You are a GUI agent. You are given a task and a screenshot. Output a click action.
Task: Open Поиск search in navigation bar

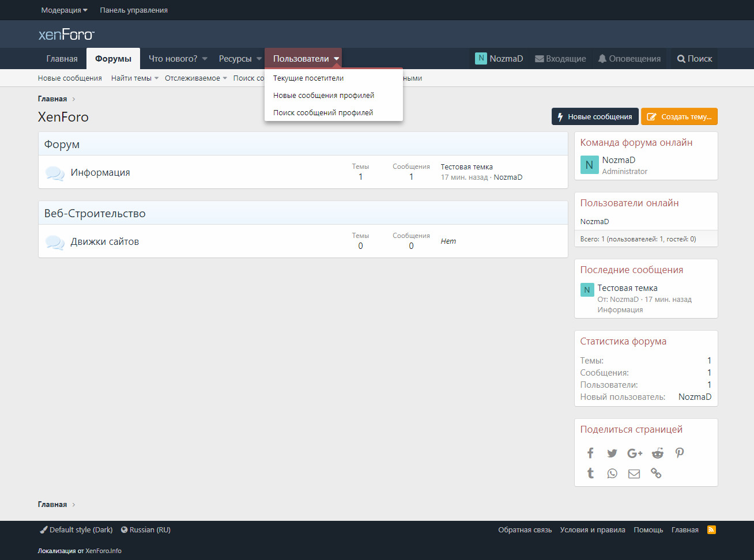pos(695,59)
